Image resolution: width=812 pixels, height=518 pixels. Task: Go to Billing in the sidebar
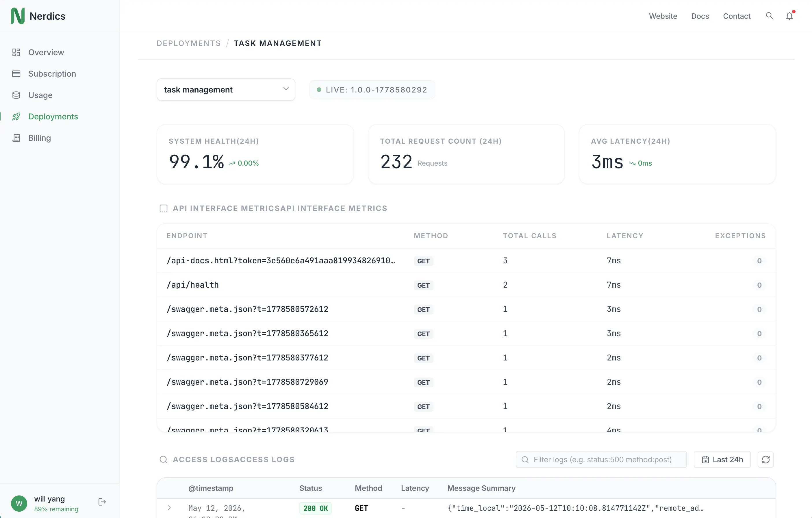pos(40,138)
